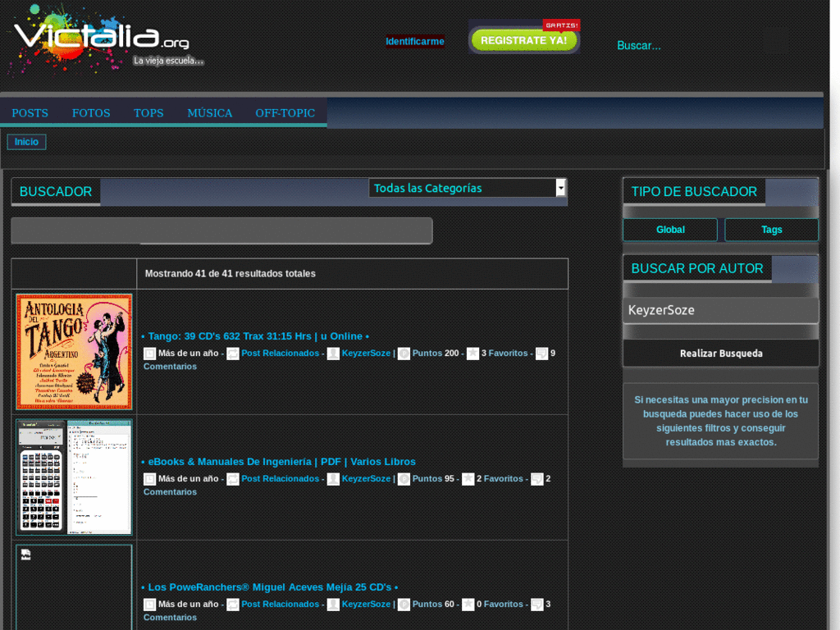Expand the Todas las Categorías dropdown
Screen dimensions: 840x630
[x=467, y=188]
